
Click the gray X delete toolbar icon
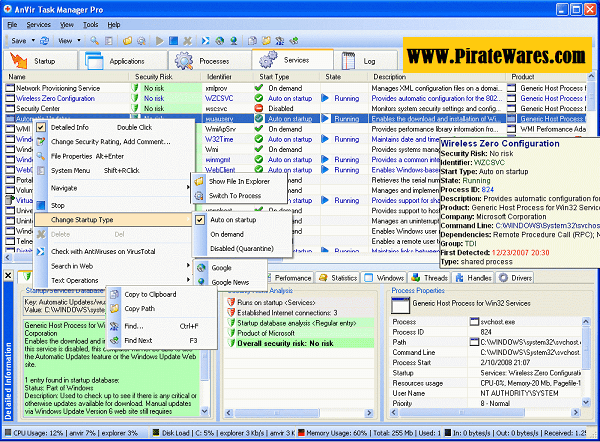coord(187,41)
